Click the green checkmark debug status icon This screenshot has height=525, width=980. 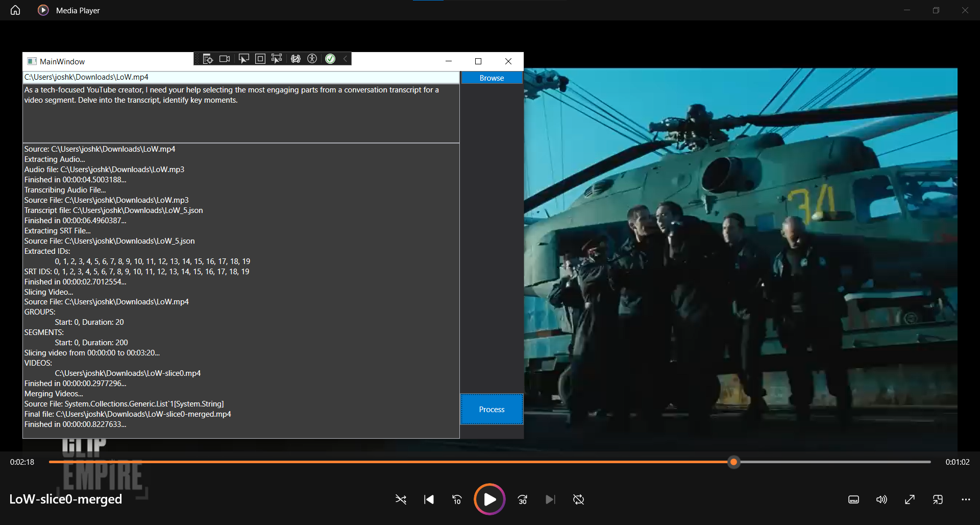pos(330,59)
